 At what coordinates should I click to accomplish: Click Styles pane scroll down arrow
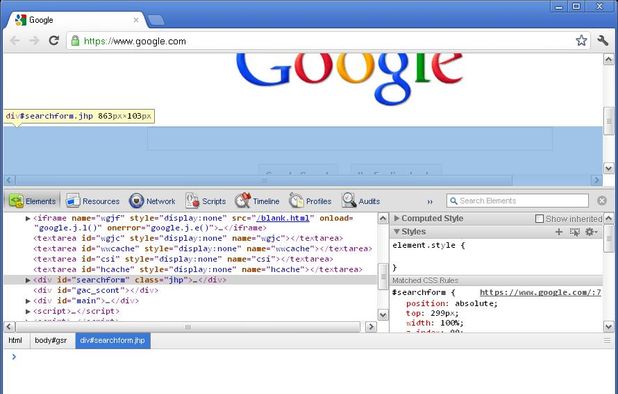tap(609, 327)
